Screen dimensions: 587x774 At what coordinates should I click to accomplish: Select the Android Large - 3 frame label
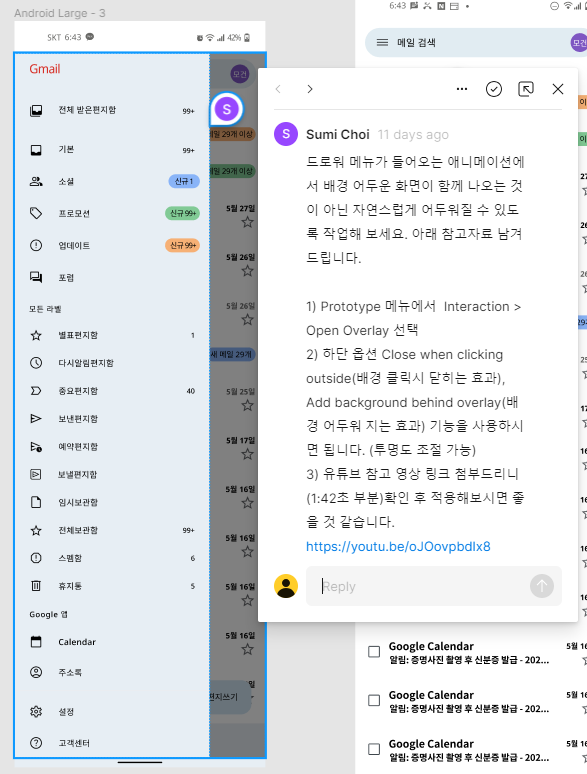pyautogui.click(x=60, y=13)
